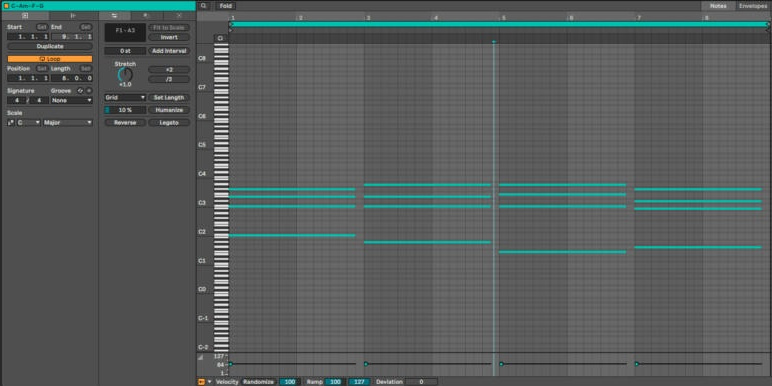Click the Fit to Scale button
The width and height of the screenshot is (772, 386).
169,28
